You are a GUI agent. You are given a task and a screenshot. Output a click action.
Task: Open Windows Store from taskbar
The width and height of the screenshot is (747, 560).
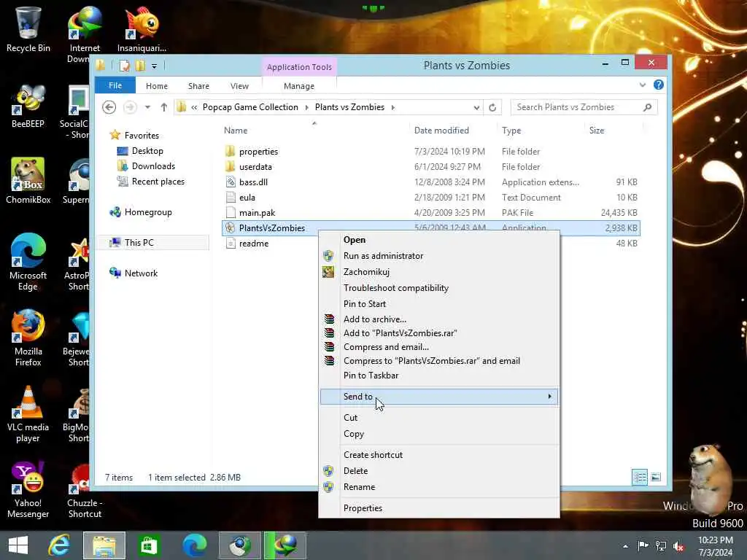(149, 545)
